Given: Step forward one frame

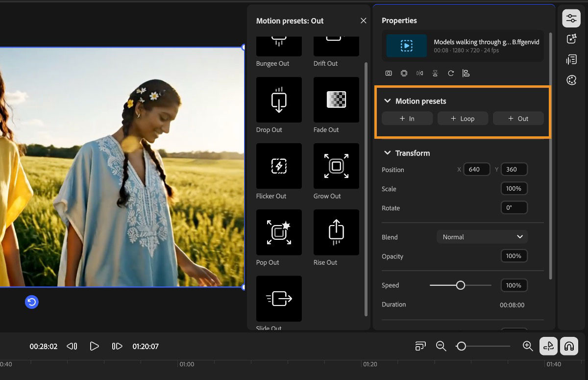Looking at the screenshot, I should [x=117, y=346].
